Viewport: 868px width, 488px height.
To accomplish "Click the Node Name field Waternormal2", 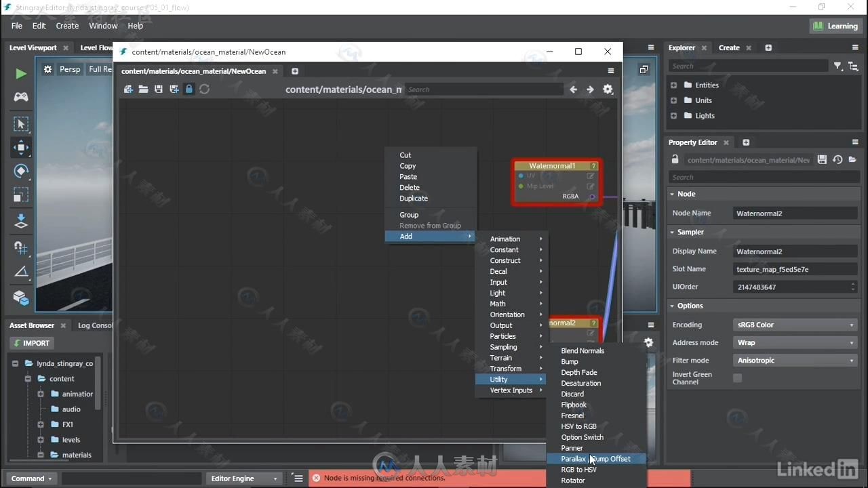I will 795,213.
